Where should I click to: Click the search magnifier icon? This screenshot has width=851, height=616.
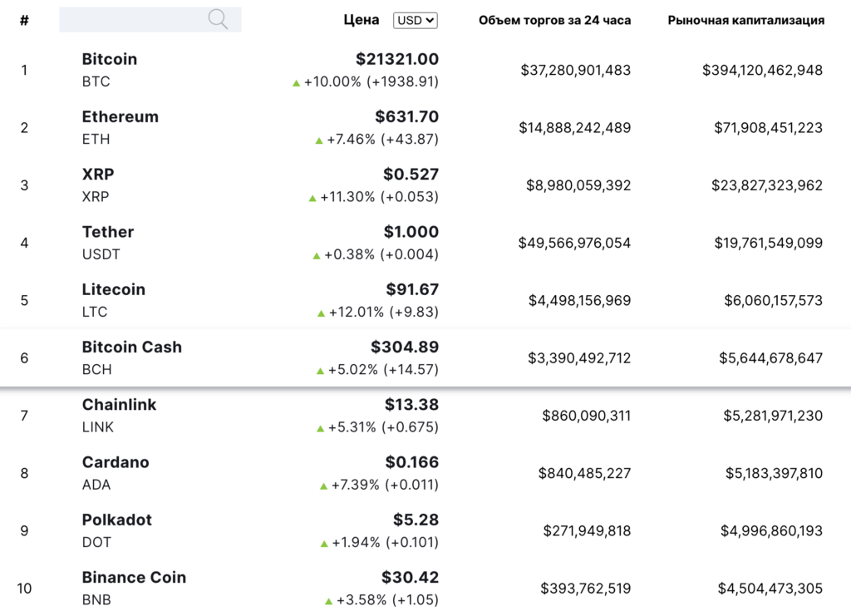217,19
